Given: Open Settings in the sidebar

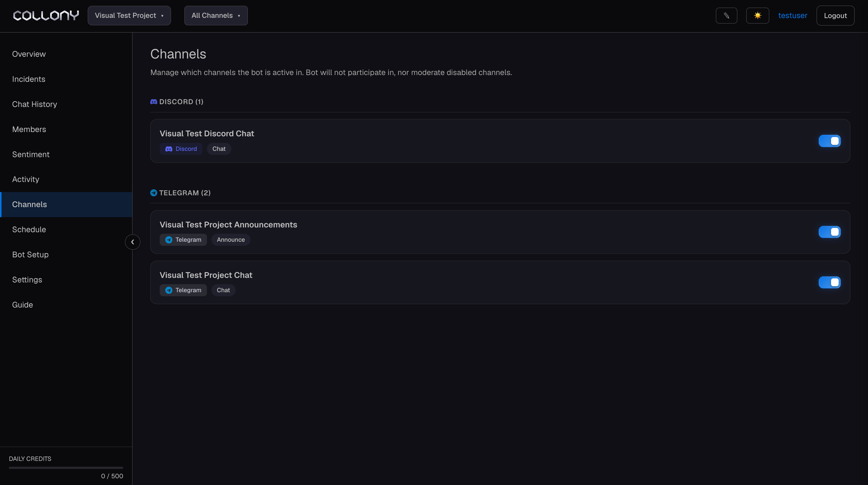Looking at the screenshot, I should (x=66, y=280).
